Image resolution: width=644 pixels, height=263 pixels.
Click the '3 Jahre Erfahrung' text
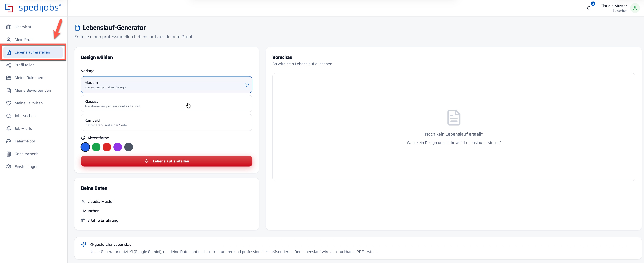[x=103, y=220]
